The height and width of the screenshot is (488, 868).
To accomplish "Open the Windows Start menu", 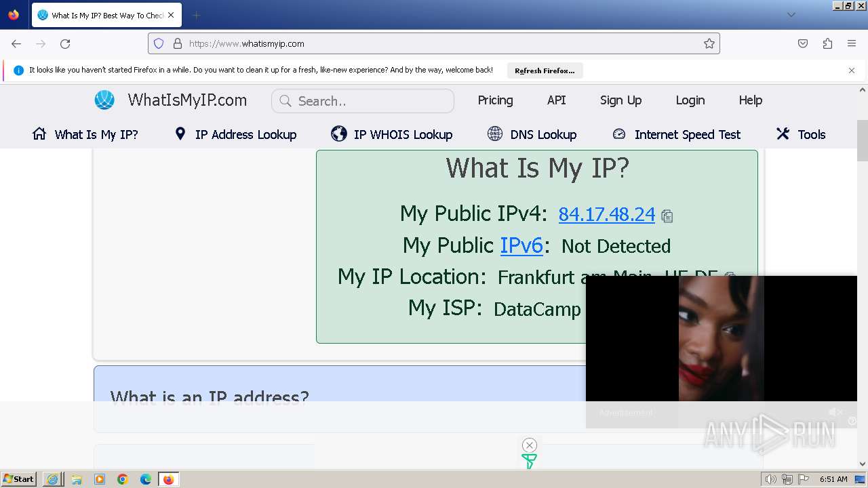I will (18, 479).
